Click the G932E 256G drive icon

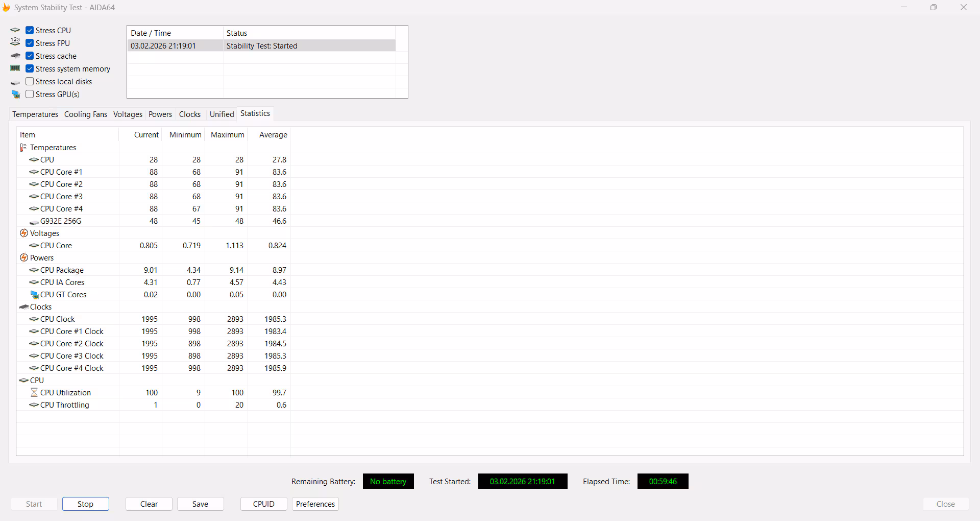[x=34, y=222]
